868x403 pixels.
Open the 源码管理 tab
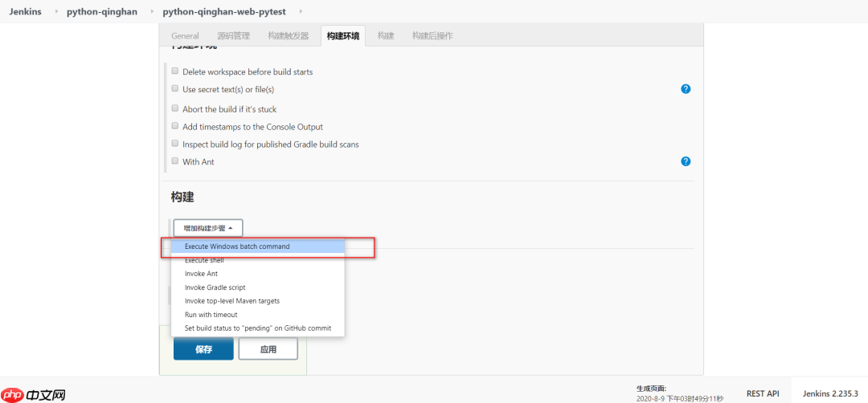click(x=233, y=36)
